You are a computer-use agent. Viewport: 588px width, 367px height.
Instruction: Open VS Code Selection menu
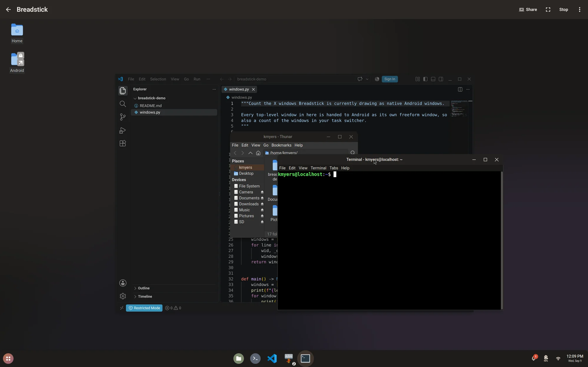(158, 79)
